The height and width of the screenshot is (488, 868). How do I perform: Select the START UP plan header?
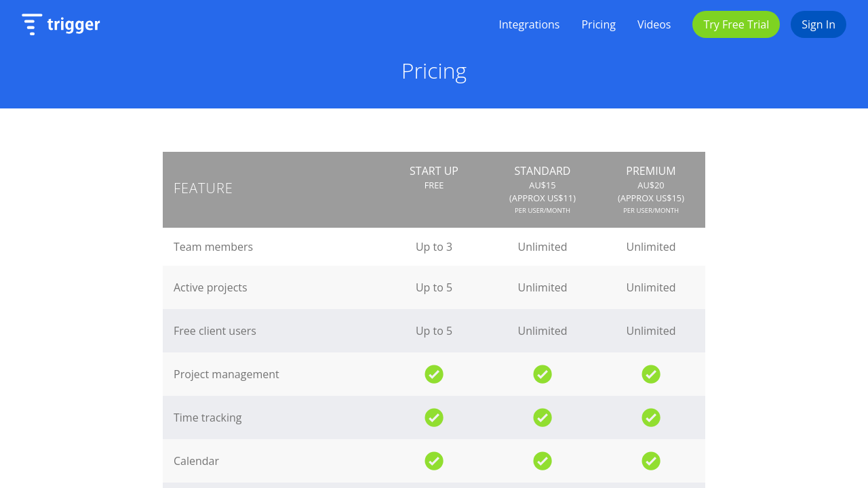click(434, 171)
